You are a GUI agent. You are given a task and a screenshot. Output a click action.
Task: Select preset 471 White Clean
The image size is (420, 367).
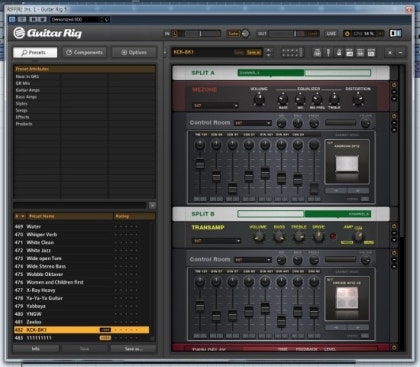(81, 243)
